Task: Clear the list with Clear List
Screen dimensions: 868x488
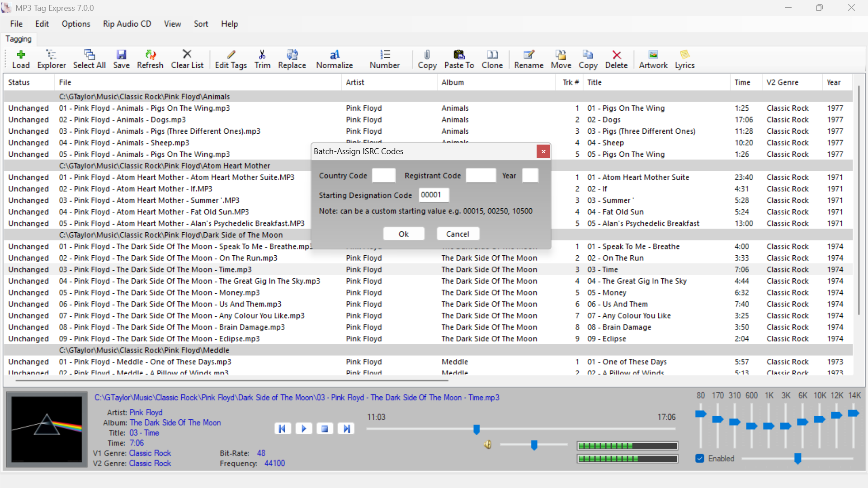Action: (187, 59)
